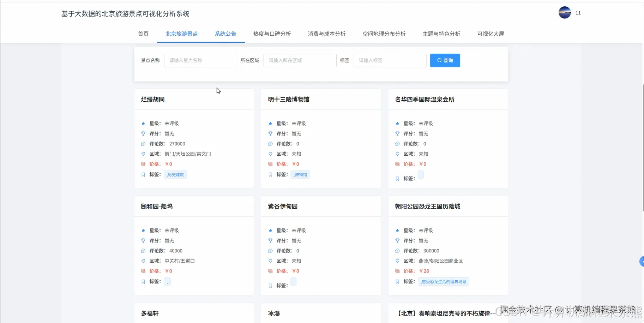Viewport: 644px width, 323px height.
Task: Open the 可视化大屏 tab
Action: (x=490, y=34)
